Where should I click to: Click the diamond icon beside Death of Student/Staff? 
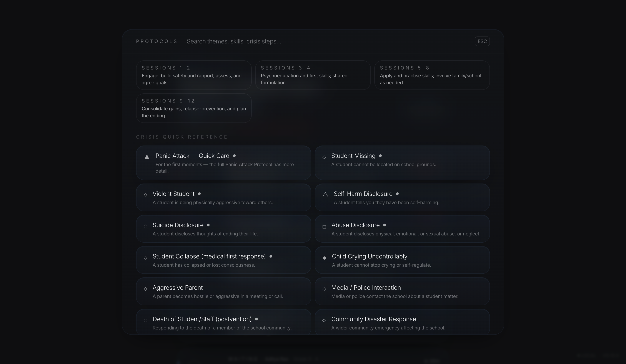pyautogui.click(x=145, y=320)
